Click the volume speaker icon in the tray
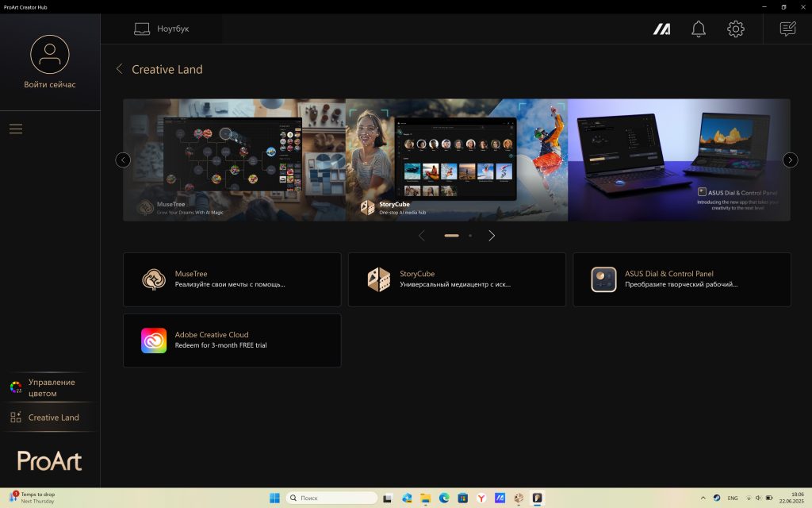The height and width of the screenshot is (508, 812). pos(758,498)
